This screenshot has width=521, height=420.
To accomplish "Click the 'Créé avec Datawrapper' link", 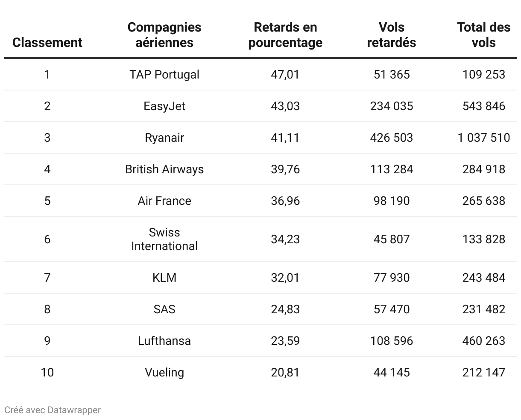I will click(53, 410).
